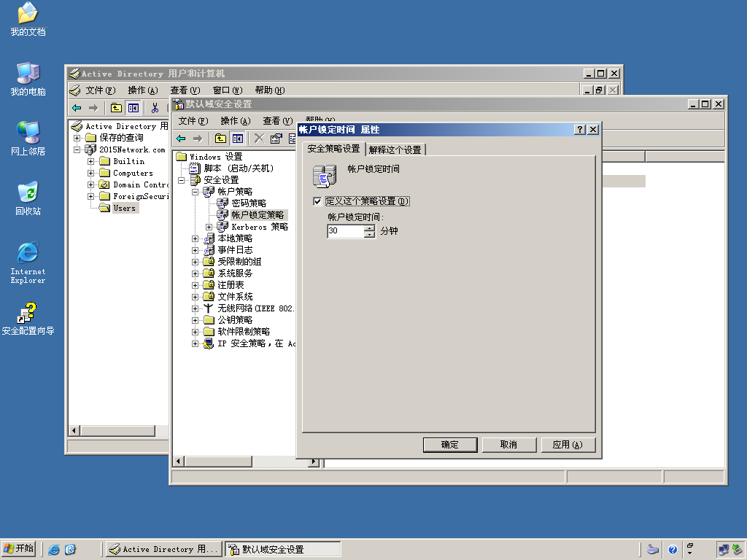Click 开始 Start button
The image size is (747, 560).
[18, 549]
